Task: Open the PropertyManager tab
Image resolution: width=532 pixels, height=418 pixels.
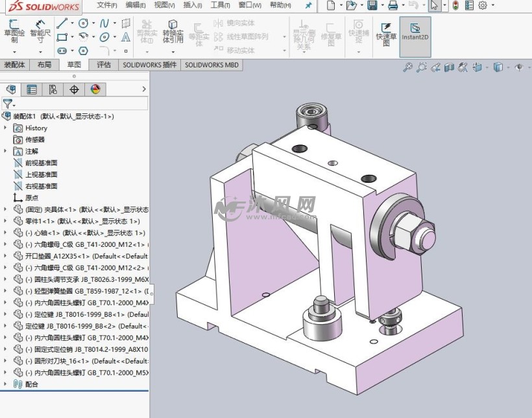Action: coord(32,89)
